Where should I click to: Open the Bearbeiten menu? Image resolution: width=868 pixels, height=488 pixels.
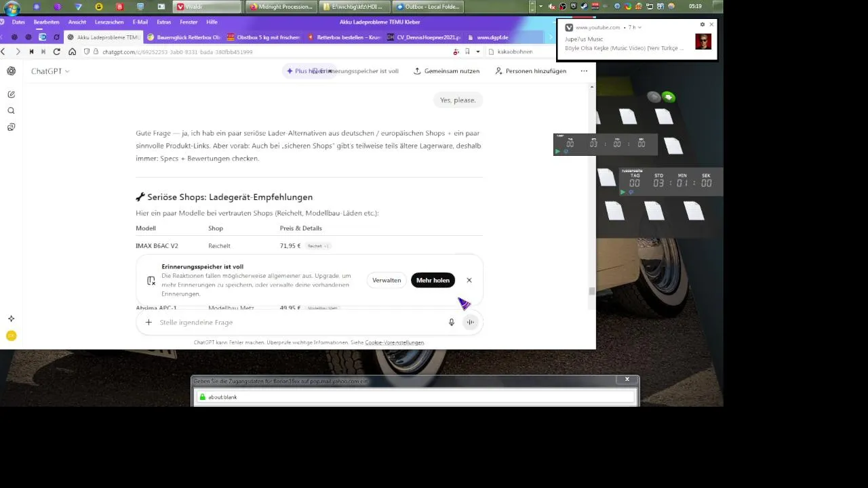click(47, 22)
